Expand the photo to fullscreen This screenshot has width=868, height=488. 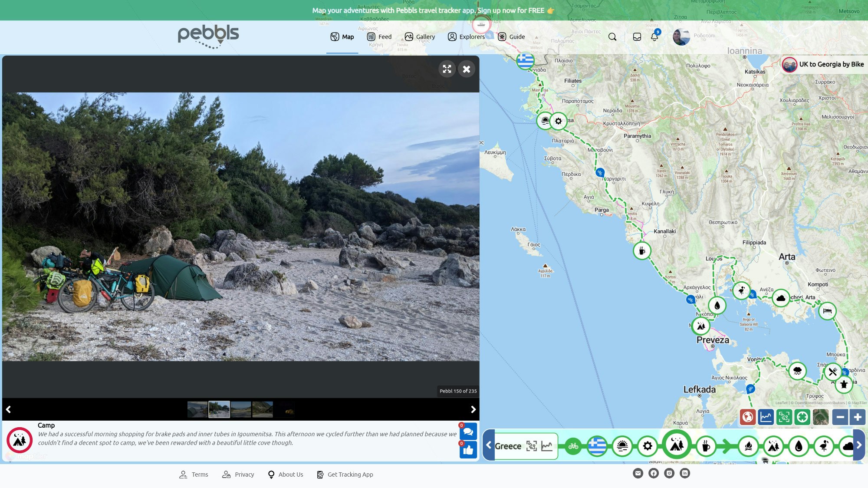point(447,69)
